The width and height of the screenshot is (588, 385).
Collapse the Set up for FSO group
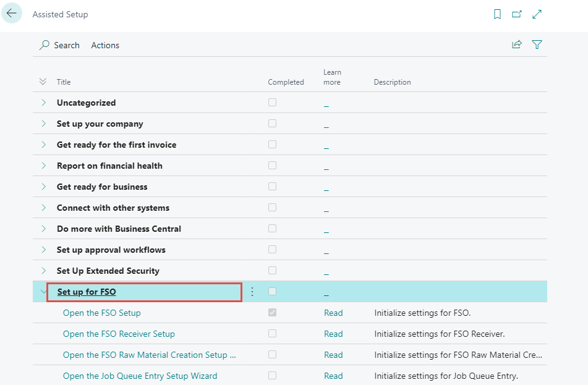coord(43,292)
